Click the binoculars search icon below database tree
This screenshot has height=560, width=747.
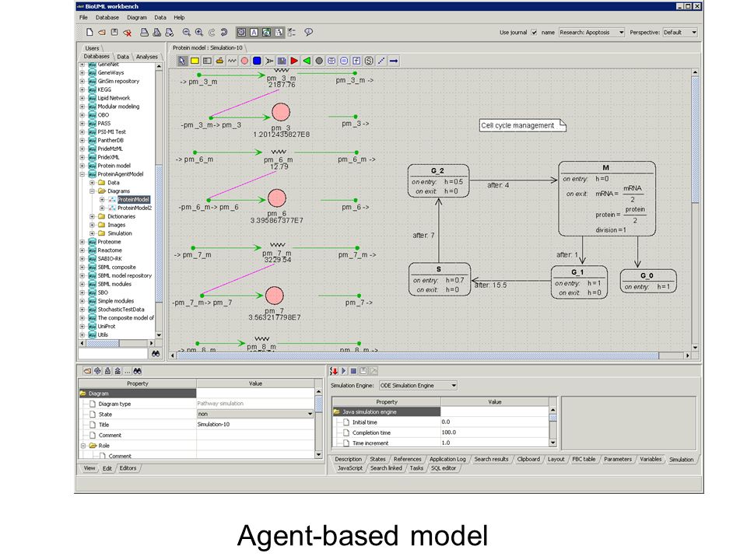pyautogui.click(x=156, y=353)
